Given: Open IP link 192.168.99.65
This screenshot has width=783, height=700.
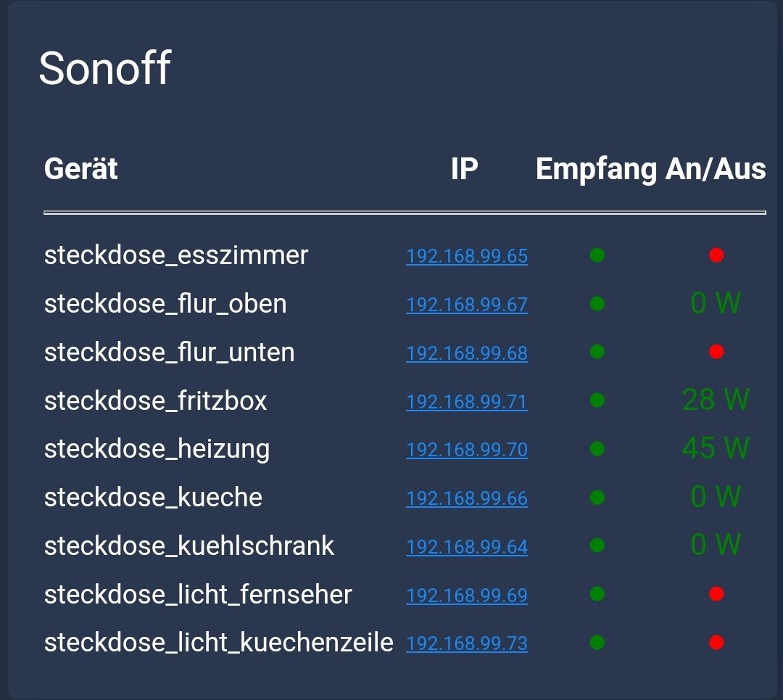Looking at the screenshot, I should [467, 256].
